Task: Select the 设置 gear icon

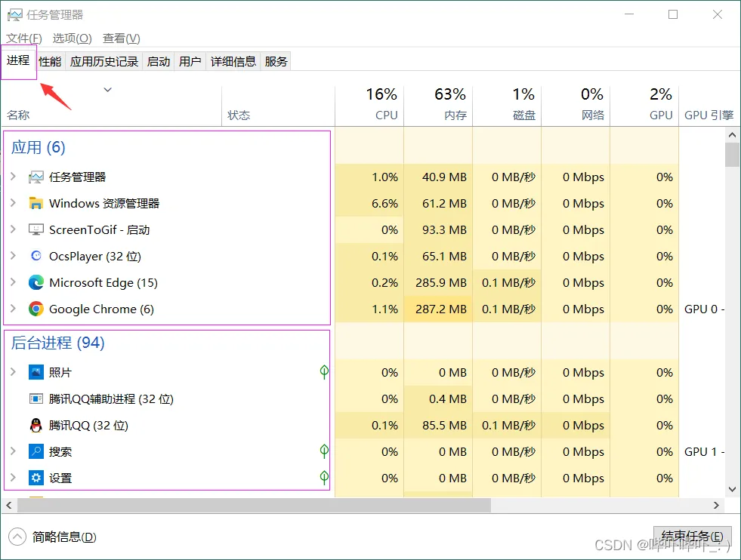Action: [36, 478]
